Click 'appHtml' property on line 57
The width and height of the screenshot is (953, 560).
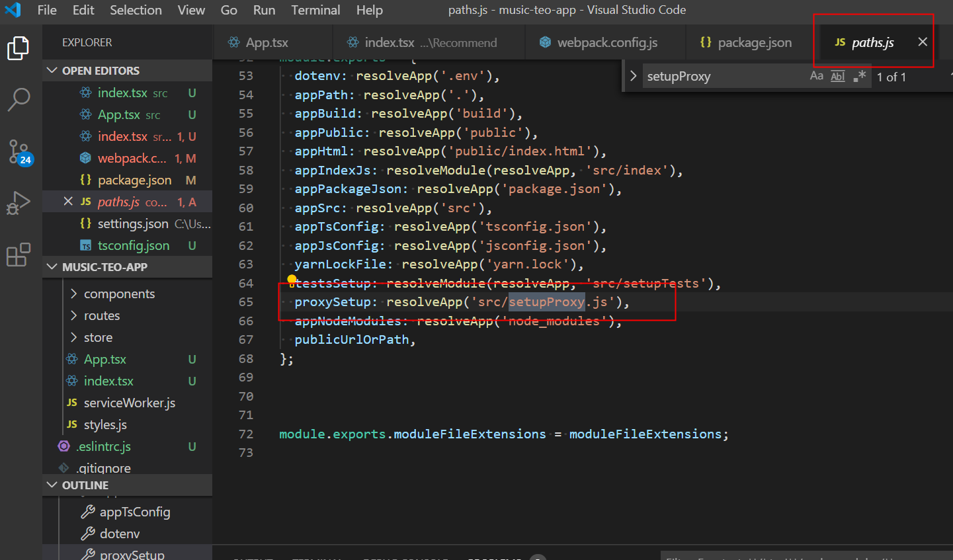point(321,151)
